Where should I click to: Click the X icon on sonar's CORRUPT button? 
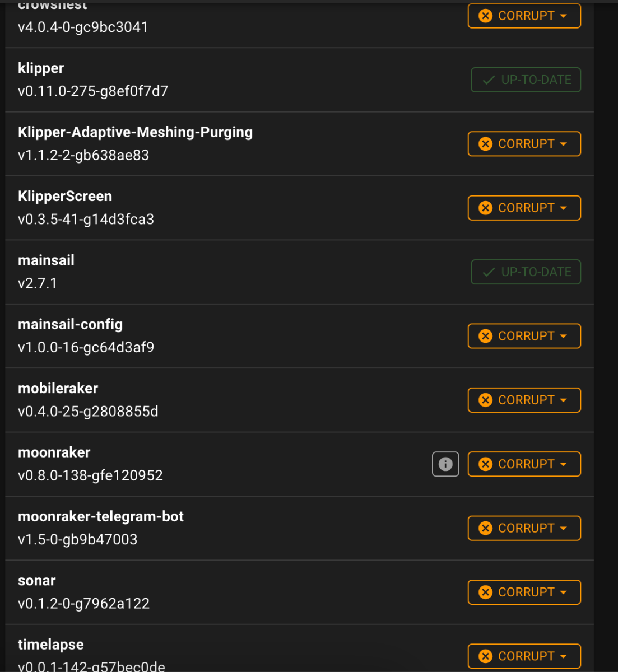(x=486, y=592)
